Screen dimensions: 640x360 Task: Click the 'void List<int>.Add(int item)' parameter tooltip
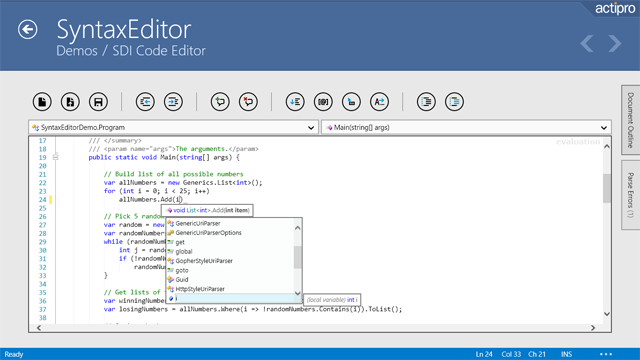point(207,210)
